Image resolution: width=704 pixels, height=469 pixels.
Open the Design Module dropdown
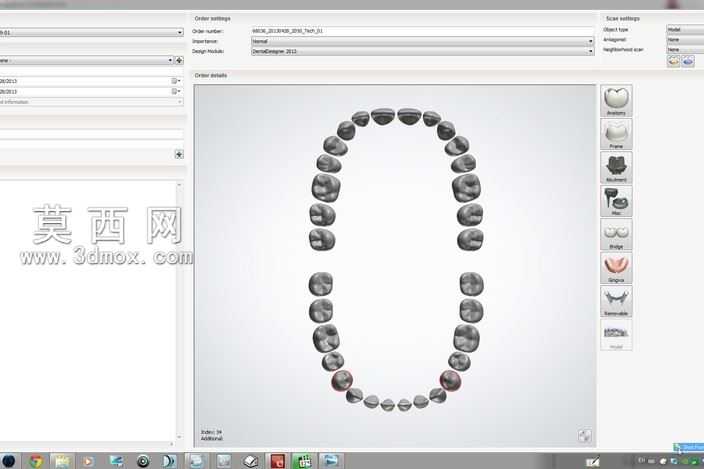click(x=423, y=51)
